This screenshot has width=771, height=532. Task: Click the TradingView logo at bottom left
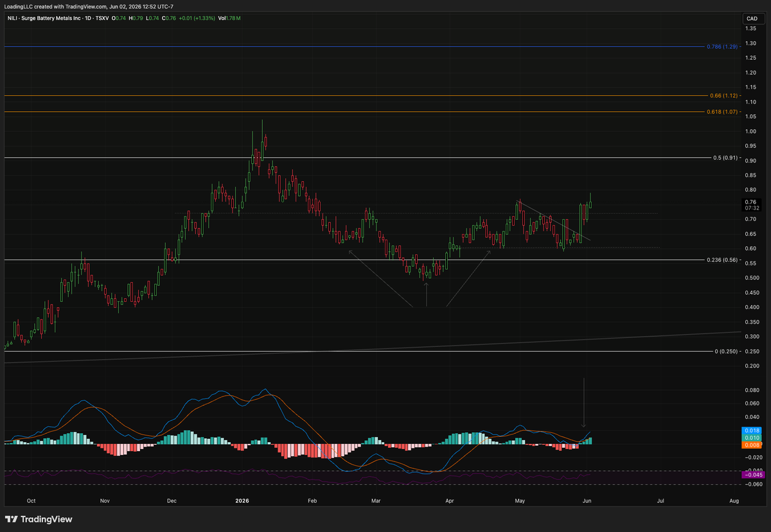[39, 519]
